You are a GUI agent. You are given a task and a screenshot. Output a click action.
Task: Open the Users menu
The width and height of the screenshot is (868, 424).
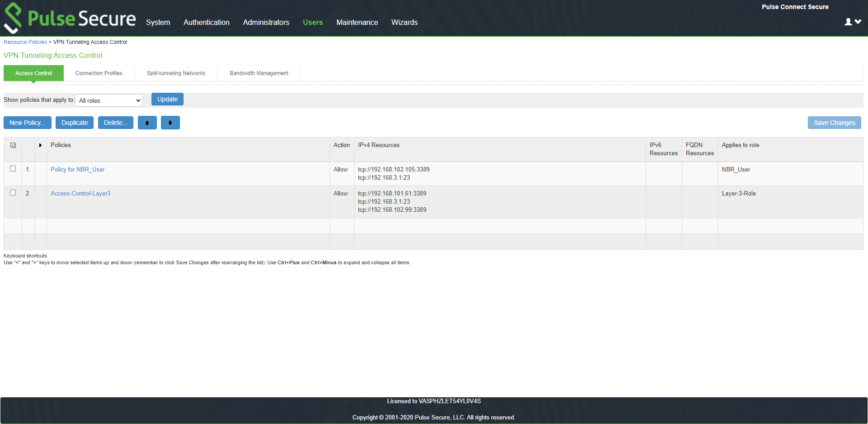pyautogui.click(x=313, y=22)
